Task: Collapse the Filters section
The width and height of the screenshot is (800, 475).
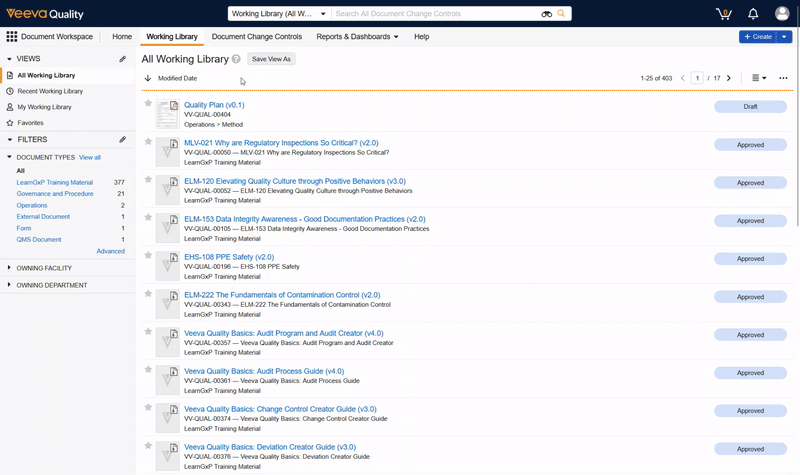Action: point(9,139)
